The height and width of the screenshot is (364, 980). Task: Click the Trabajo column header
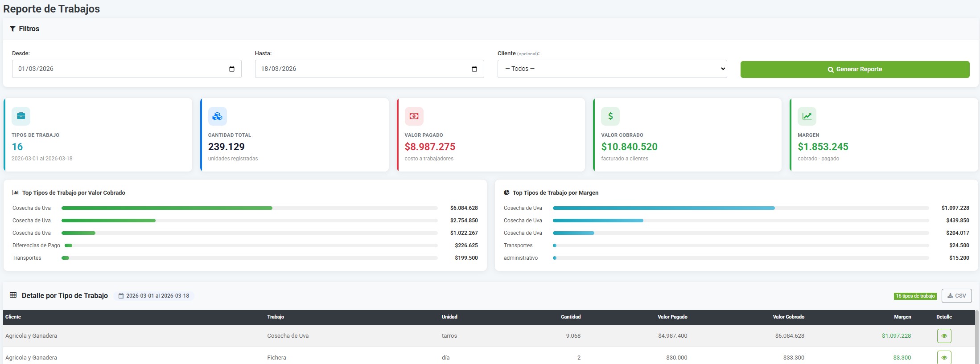(276, 317)
